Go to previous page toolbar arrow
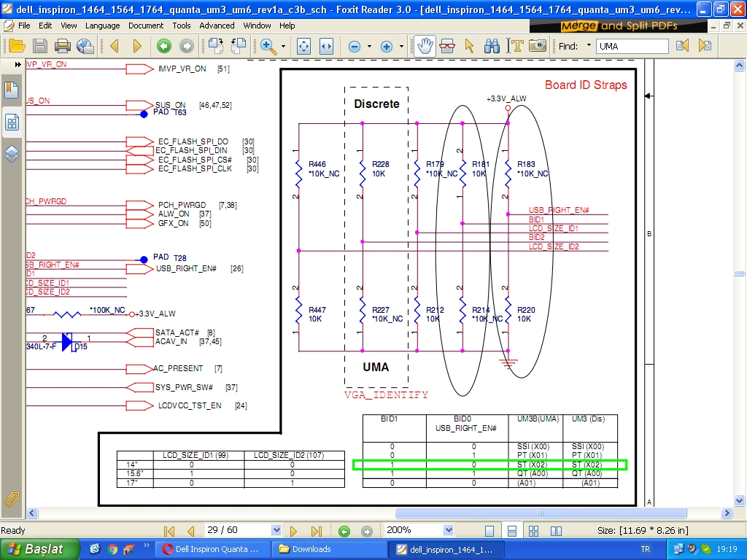The image size is (747, 560). (115, 46)
